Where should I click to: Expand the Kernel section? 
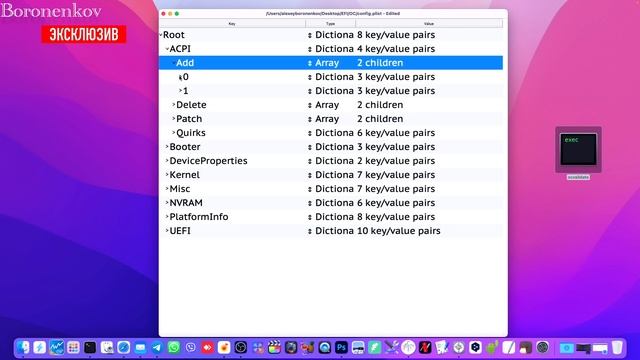coord(167,175)
